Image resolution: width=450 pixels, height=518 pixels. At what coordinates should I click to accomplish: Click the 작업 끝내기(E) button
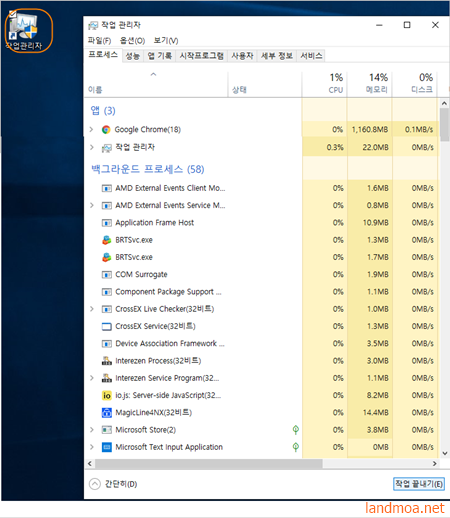coord(419,484)
